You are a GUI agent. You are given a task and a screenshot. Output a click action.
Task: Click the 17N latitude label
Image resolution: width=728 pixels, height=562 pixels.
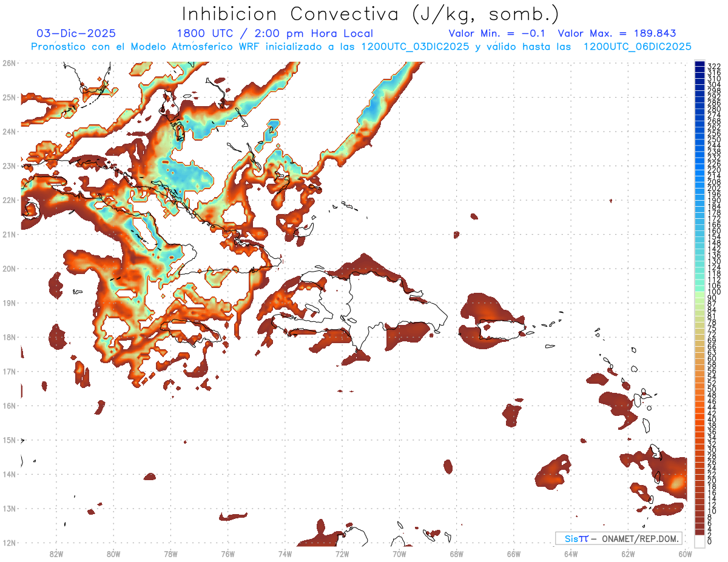pos(9,371)
